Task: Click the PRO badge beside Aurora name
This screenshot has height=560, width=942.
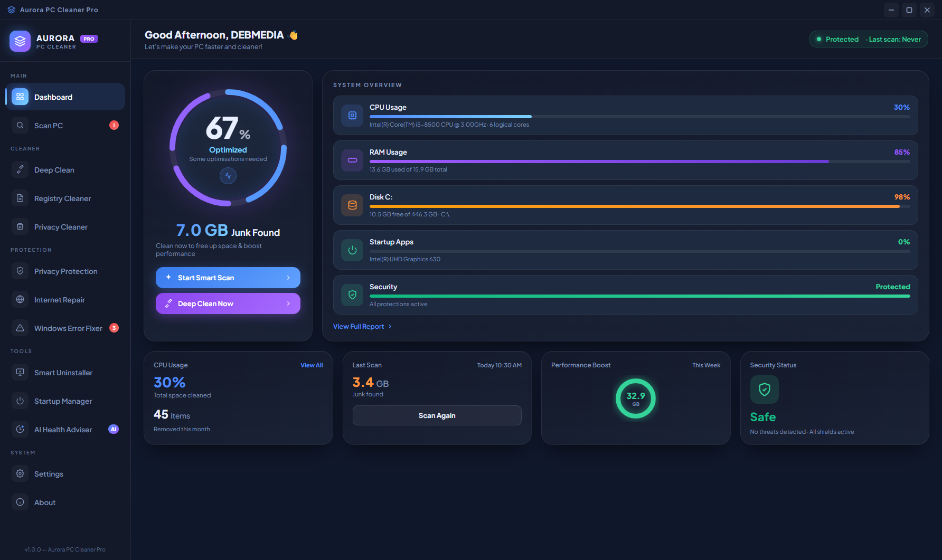Action: click(x=89, y=39)
